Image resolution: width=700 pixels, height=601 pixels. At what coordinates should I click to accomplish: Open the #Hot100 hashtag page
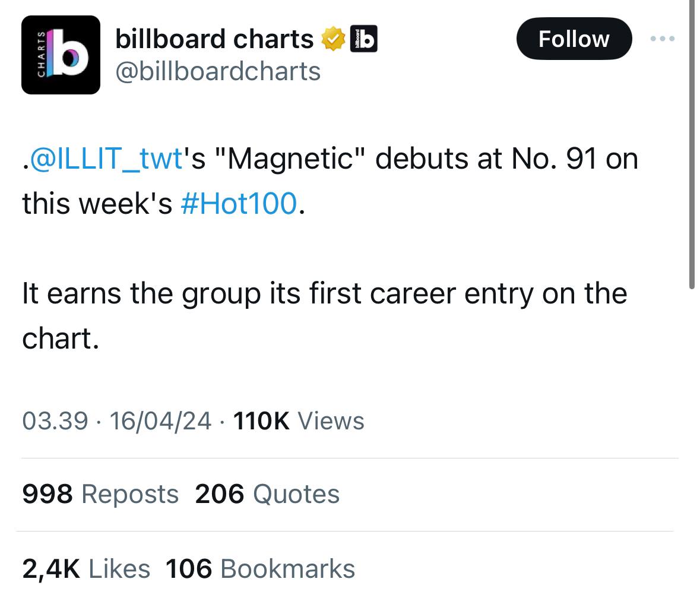tap(239, 204)
